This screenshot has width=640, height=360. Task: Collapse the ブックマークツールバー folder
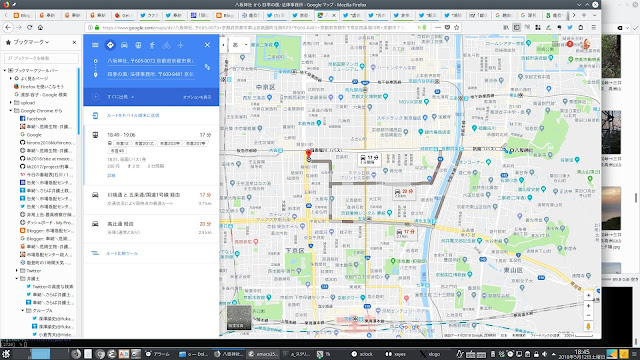5,70
